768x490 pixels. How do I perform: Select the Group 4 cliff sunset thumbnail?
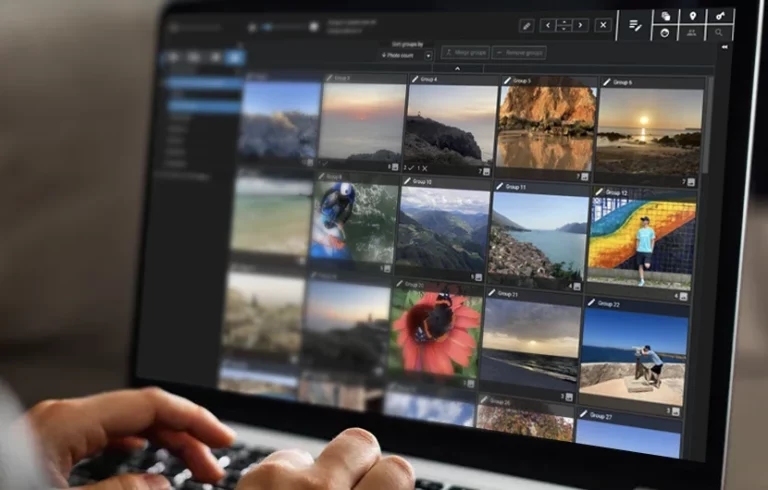(451, 125)
